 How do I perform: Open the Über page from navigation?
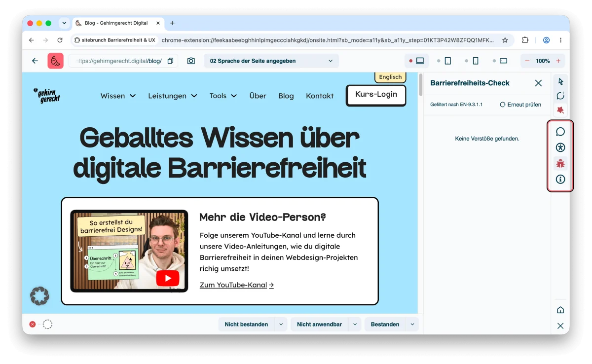click(258, 96)
